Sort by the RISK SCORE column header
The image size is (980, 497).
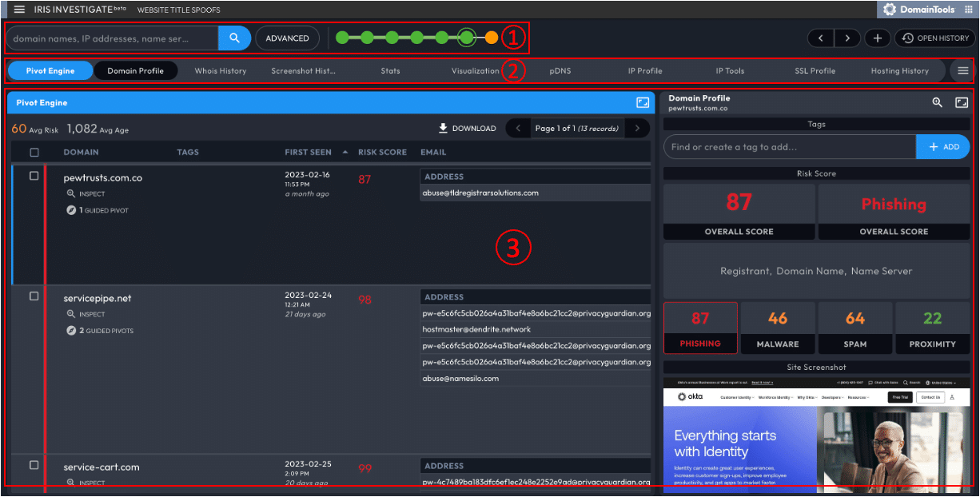[382, 152]
